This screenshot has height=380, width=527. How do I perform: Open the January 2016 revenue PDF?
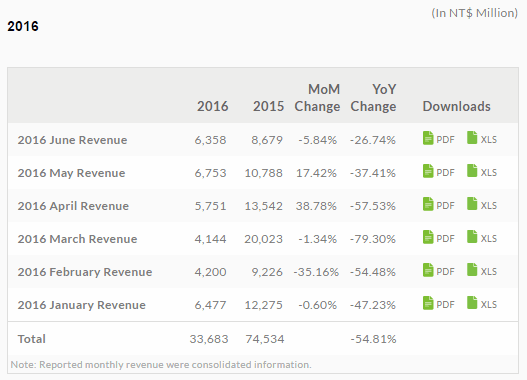tap(439, 303)
